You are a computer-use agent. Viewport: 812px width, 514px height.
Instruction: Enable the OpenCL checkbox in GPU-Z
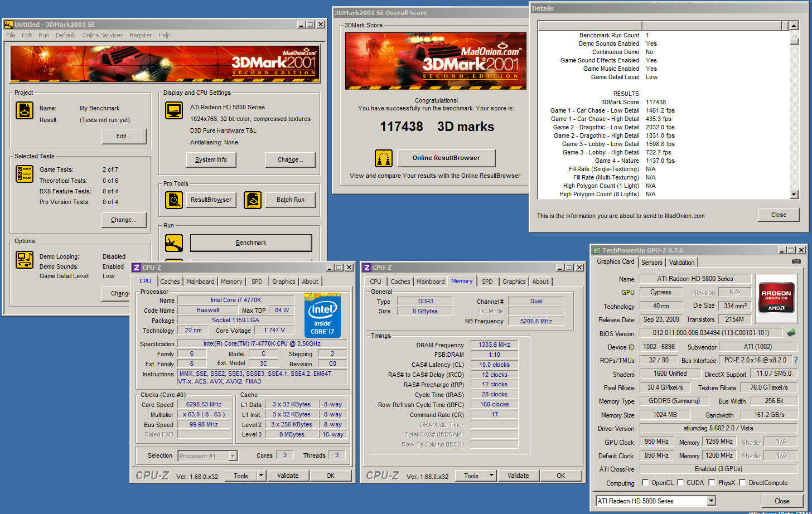pyautogui.click(x=645, y=483)
